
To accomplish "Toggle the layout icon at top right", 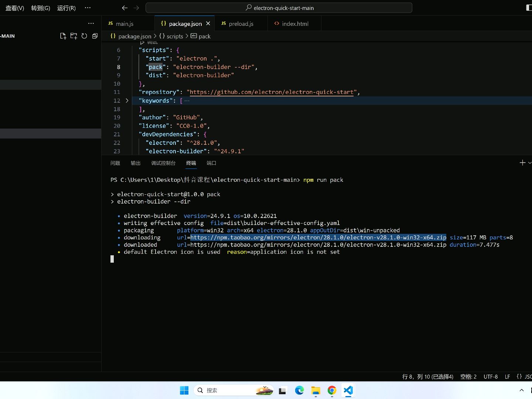I will coord(529,8).
